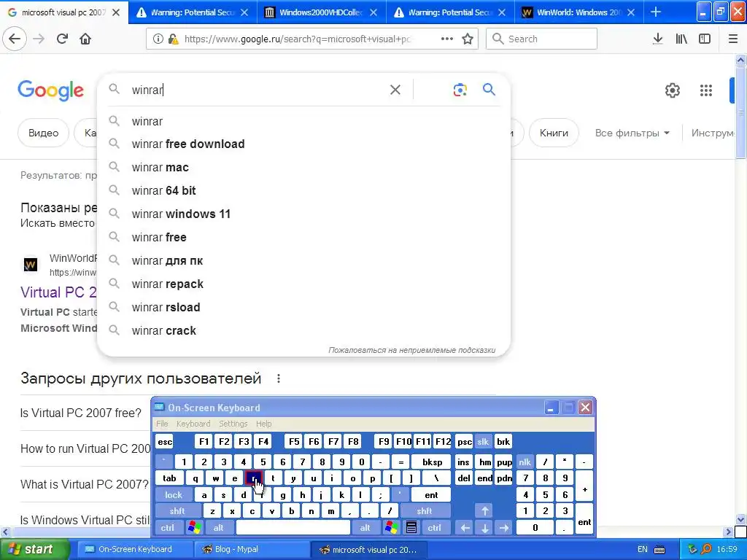
Task: Expand question How to run Virtual PC 2007
Action: click(86, 448)
